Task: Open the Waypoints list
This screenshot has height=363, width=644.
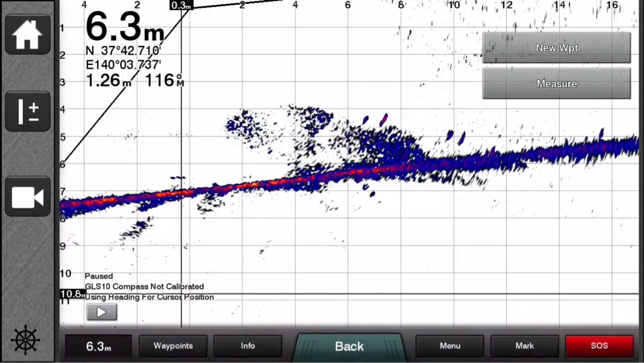Action: [x=173, y=346]
